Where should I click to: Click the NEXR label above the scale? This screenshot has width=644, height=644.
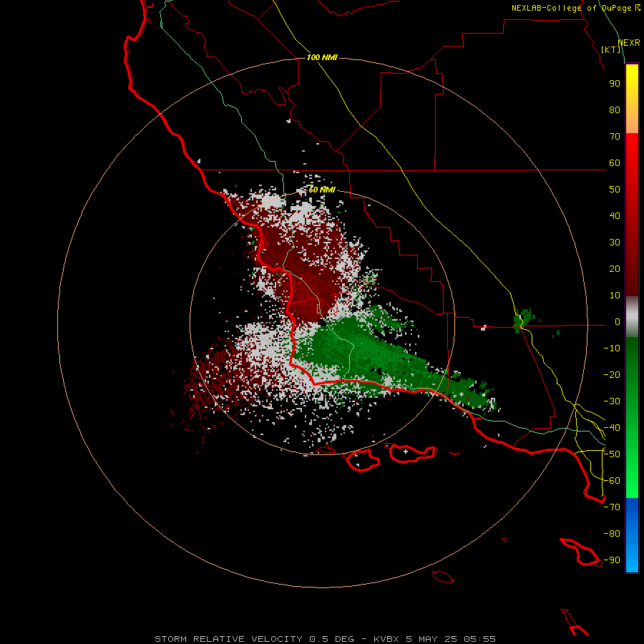pyautogui.click(x=628, y=43)
